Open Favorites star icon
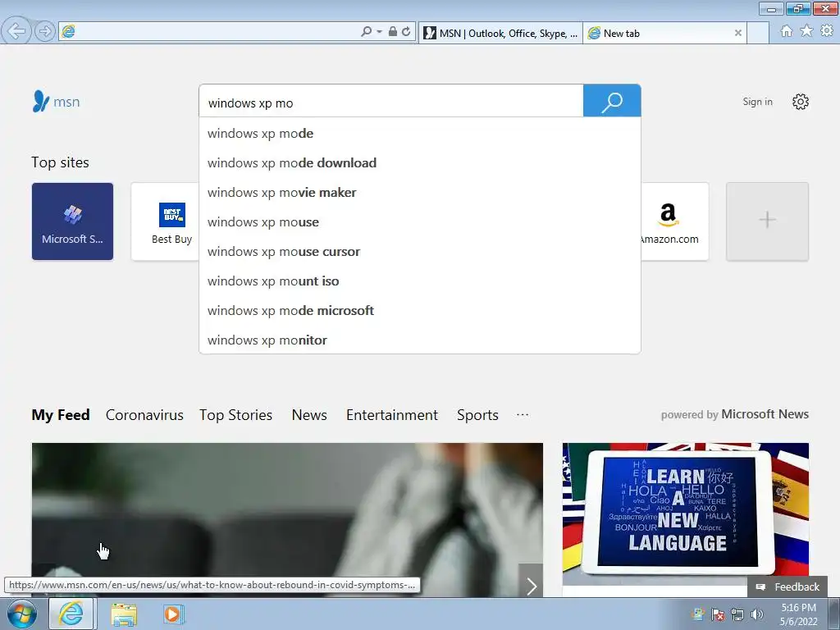840x630 pixels. (806, 31)
